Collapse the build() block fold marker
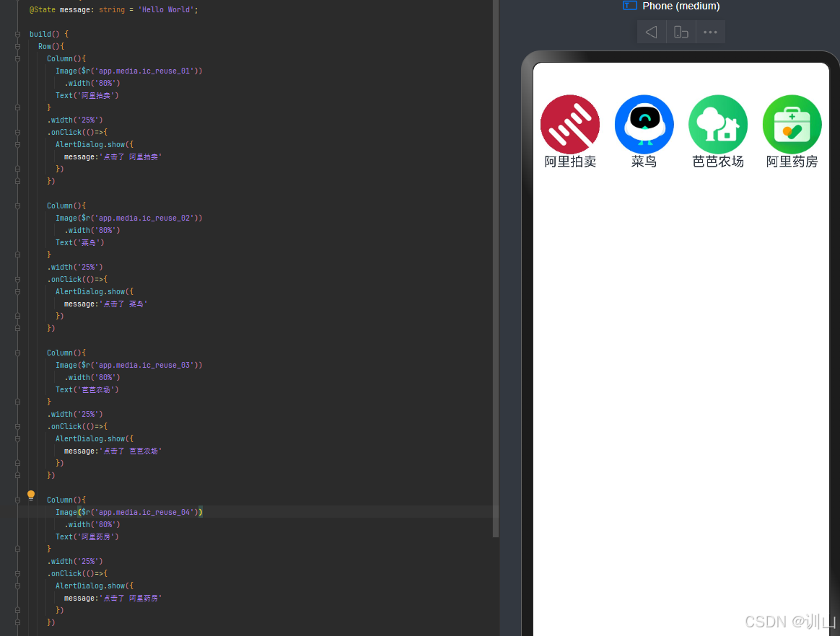The width and height of the screenshot is (840, 636). 17,35
